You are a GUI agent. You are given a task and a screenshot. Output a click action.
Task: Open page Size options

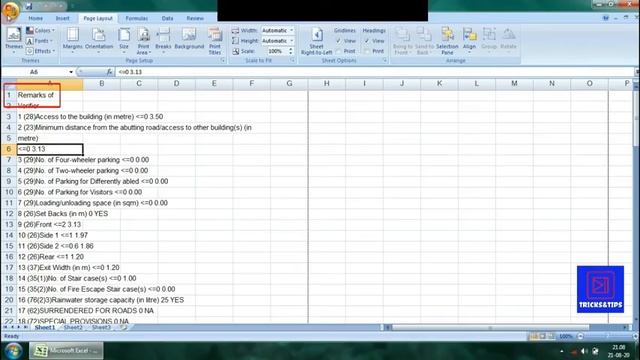click(124, 40)
